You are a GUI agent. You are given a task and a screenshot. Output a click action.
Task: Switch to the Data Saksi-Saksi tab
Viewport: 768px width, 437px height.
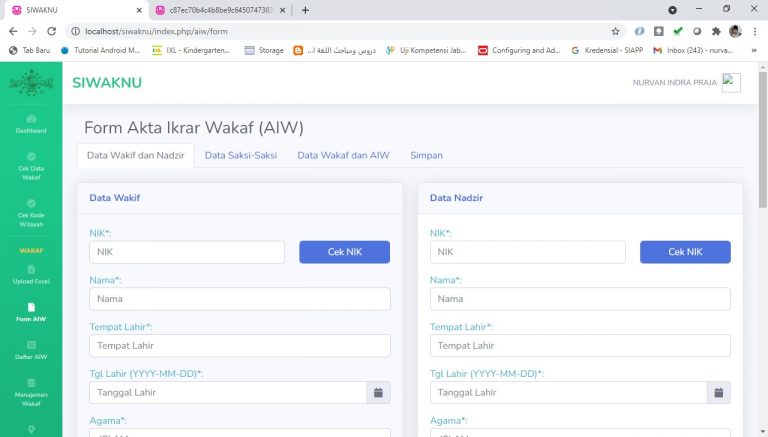pyautogui.click(x=241, y=155)
